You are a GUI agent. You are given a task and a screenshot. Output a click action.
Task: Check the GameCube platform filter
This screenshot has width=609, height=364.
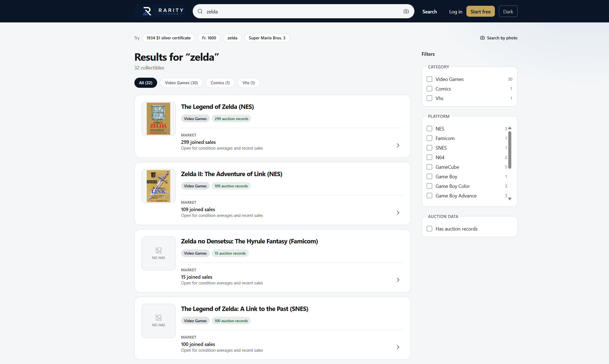click(x=429, y=167)
